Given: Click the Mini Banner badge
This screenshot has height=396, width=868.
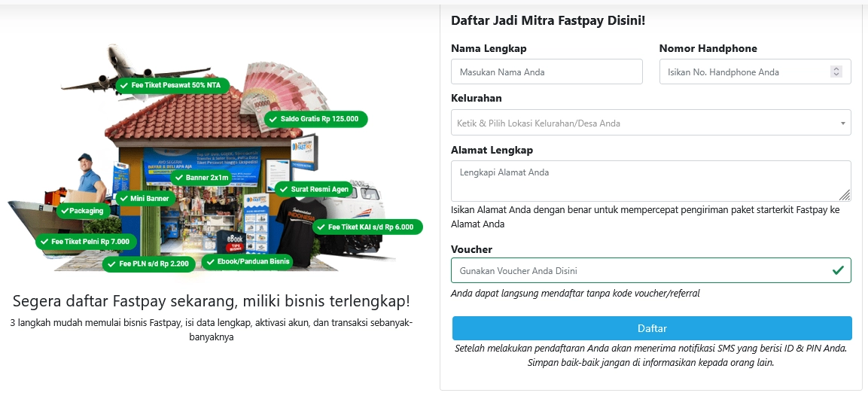Looking at the screenshot, I should [145, 198].
